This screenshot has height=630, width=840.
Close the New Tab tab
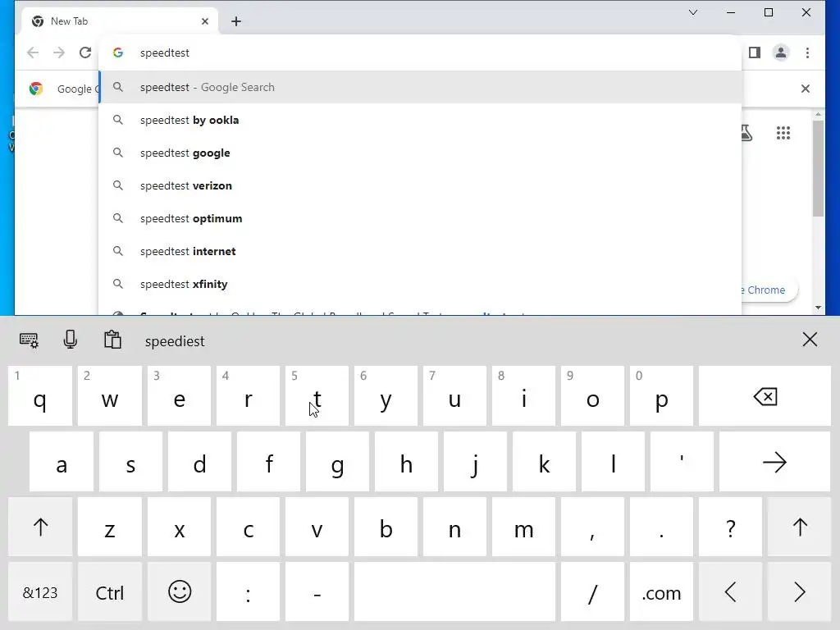pos(204,21)
